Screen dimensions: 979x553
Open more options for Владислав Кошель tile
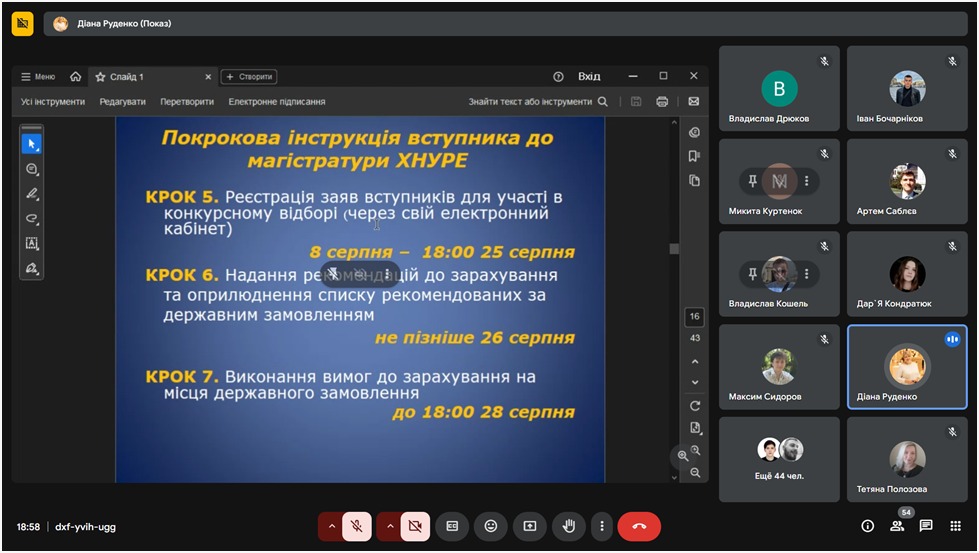tap(807, 273)
